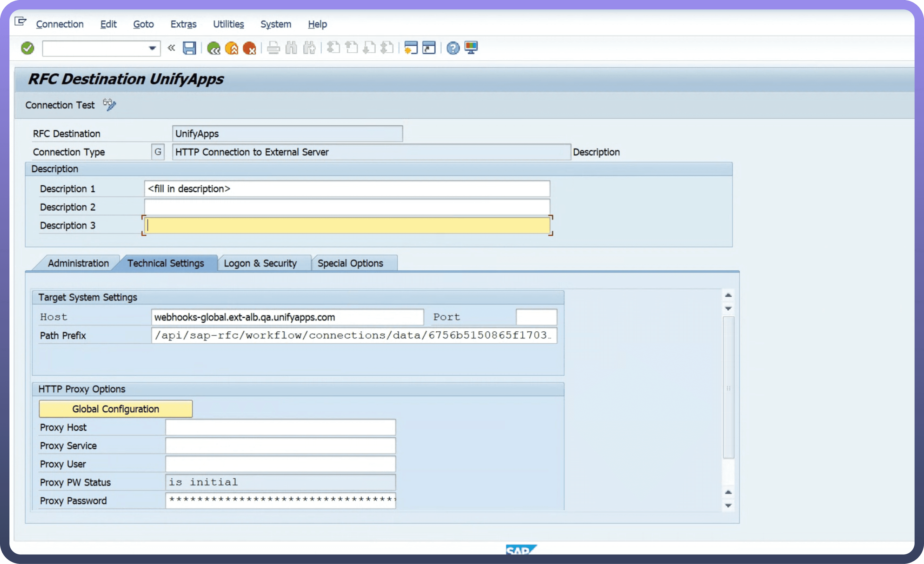Click the green Back arrow icon
This screenshot has width=924, height=564.
click(213, 48)
